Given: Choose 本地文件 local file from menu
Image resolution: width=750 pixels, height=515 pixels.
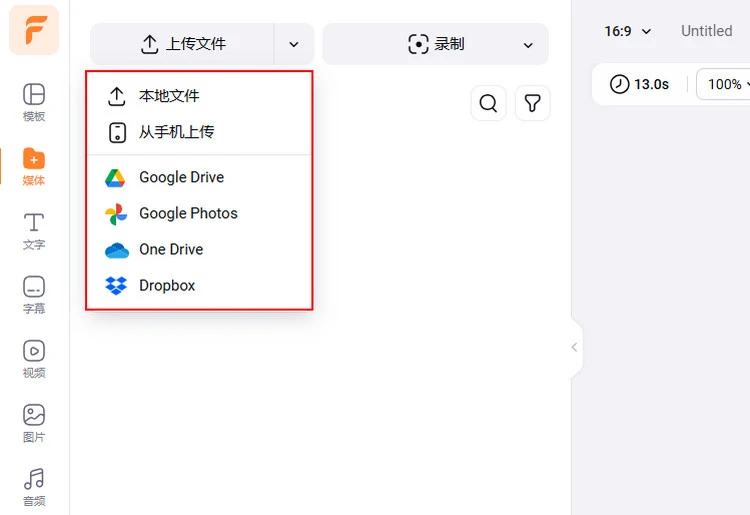Looking at the screenshot, I should click(x=199, y=96).
